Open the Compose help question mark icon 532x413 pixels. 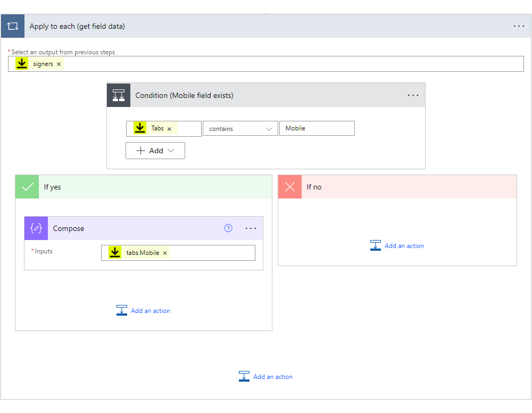(x=228, y=228)
